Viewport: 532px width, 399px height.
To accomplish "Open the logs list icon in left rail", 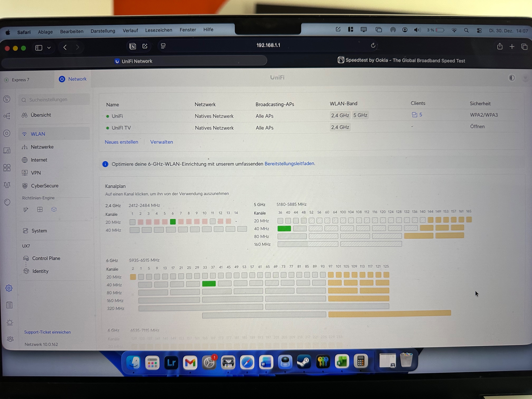I will [9, 305].
